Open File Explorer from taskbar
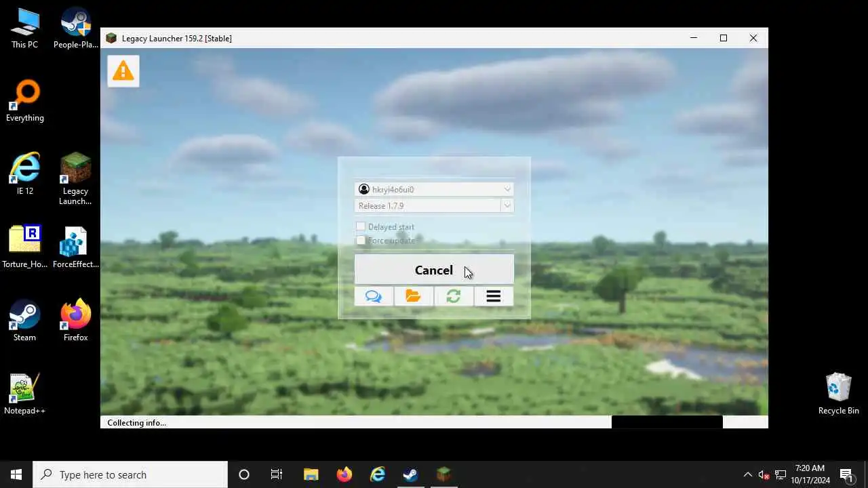 click(x=311, y=474)
